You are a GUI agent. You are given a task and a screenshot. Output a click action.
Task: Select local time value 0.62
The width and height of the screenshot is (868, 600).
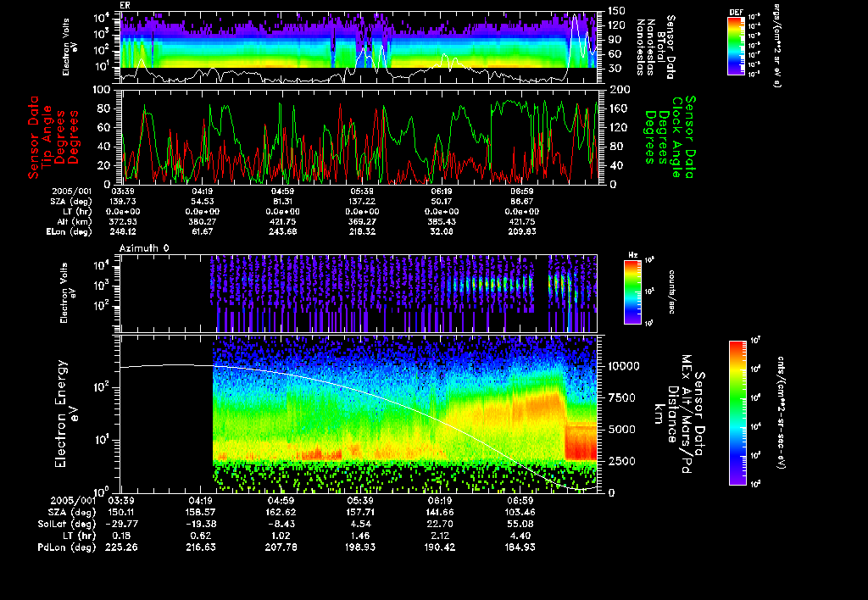(201, 536)
